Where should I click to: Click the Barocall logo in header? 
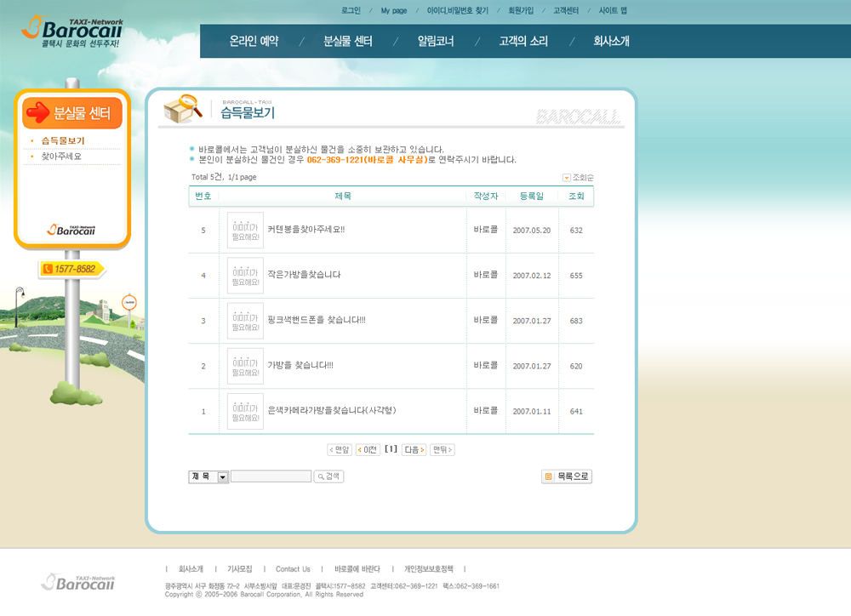[x=72, y=31]
